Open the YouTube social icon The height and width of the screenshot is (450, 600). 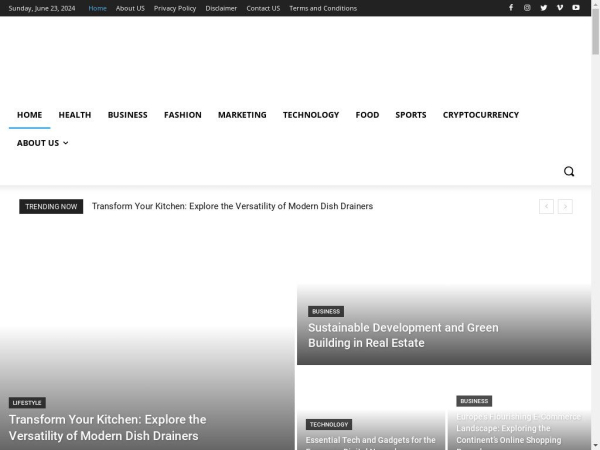point(576,8)
